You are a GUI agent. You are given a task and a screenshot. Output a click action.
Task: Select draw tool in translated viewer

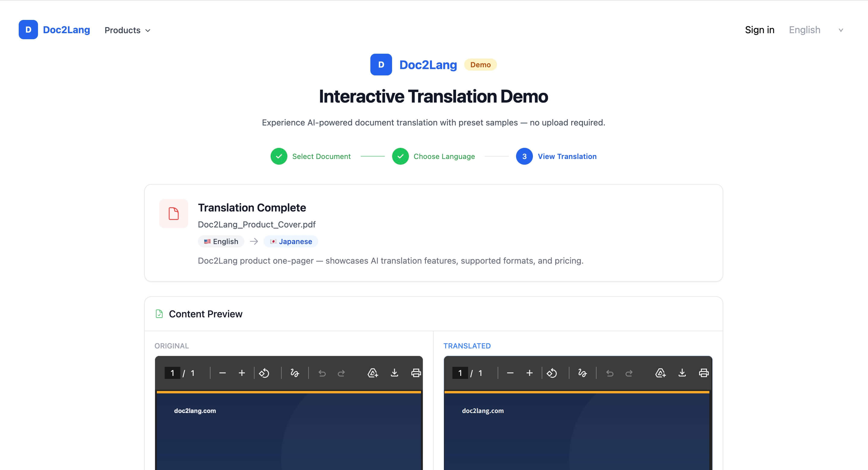pos(582,373)
